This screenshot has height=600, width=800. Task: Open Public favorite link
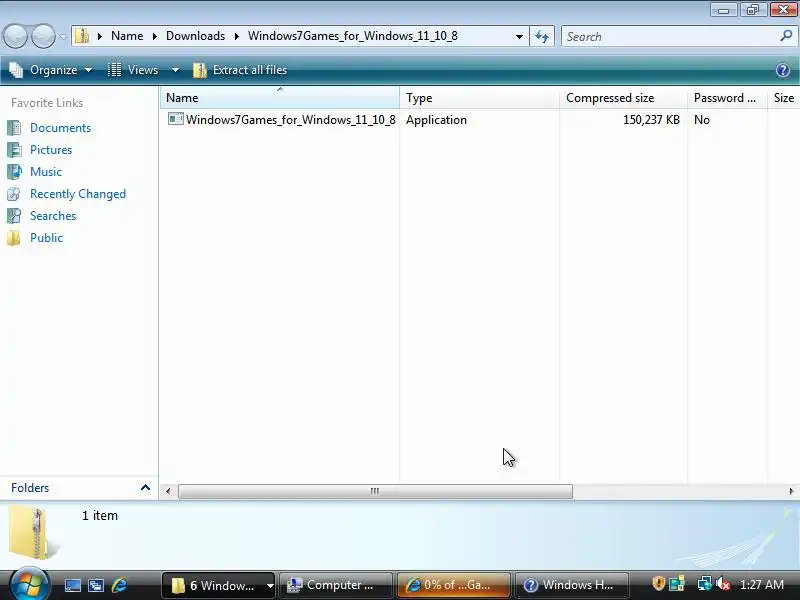pos(46,238)
